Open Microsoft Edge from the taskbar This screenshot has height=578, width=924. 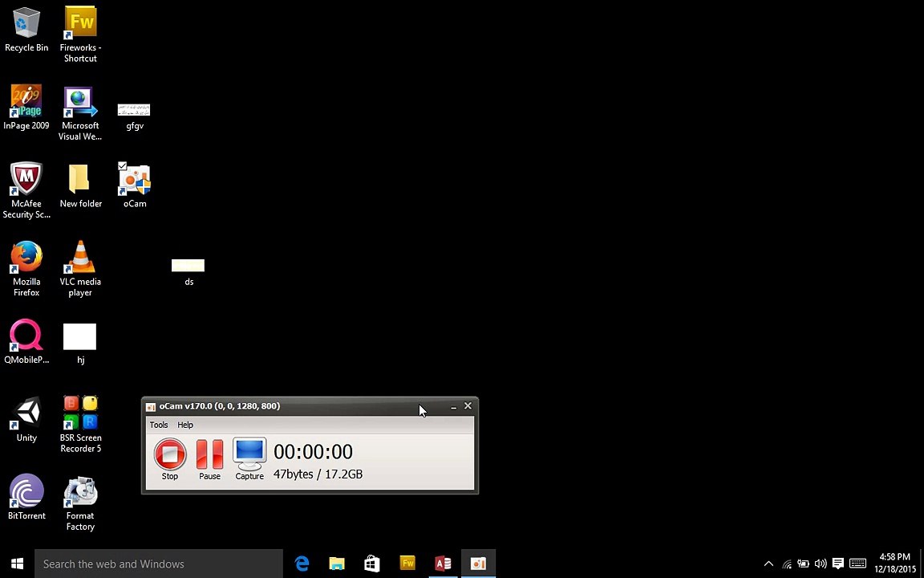302,564
